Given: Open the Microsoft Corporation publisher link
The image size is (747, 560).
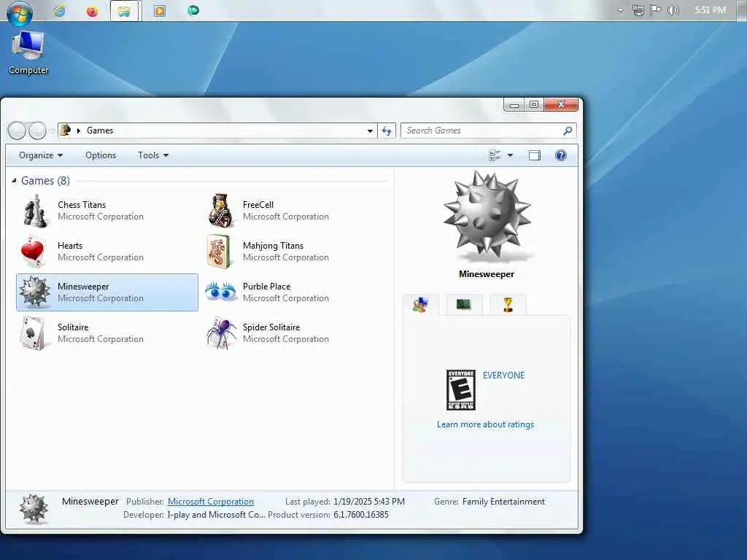Looking at the screenshot, I should [211, 502].
